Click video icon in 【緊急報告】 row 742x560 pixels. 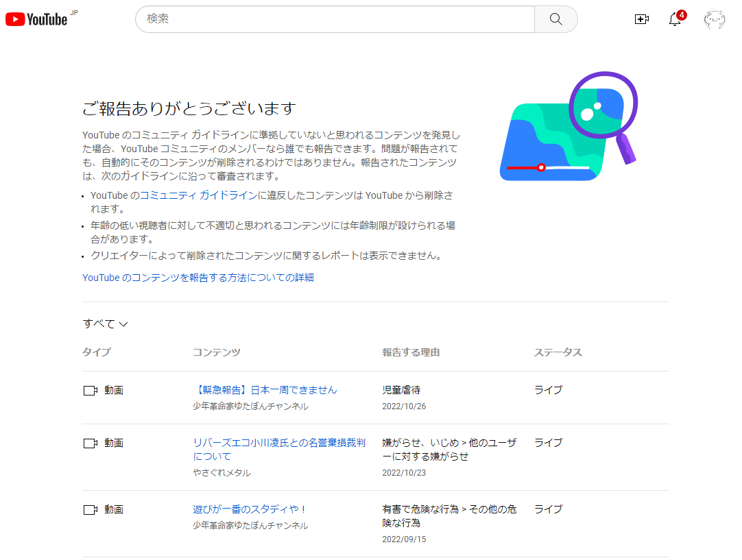[x=90, y=391]
